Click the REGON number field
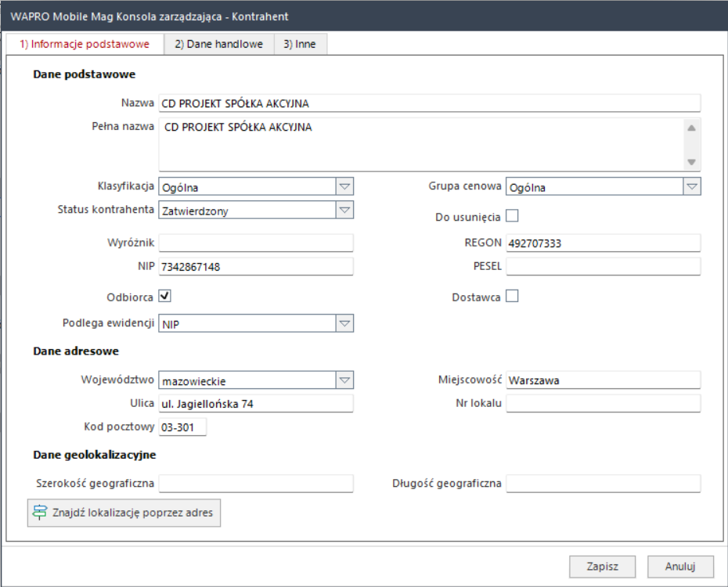Image resolution: width=728 pixels, height=587 pixels. (603, 243)
